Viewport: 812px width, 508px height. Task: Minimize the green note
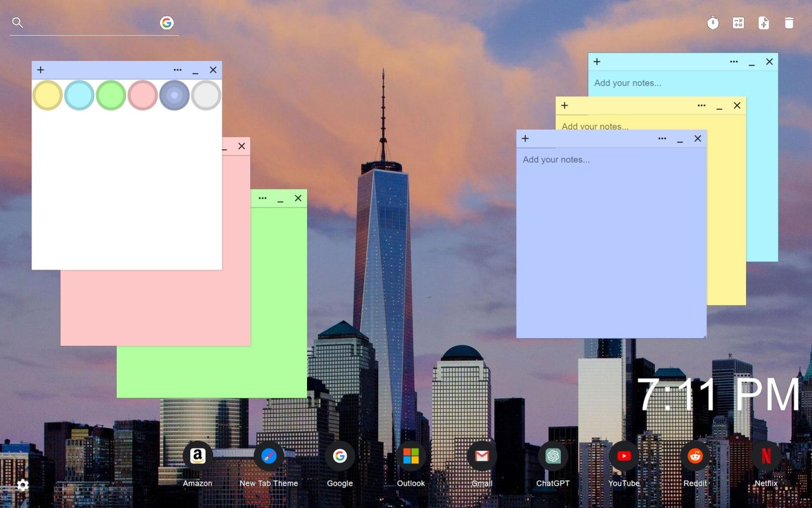click(280, 199)
